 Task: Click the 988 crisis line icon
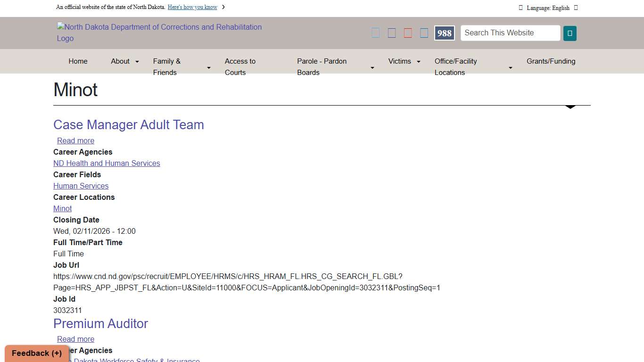tap(444, 33)
